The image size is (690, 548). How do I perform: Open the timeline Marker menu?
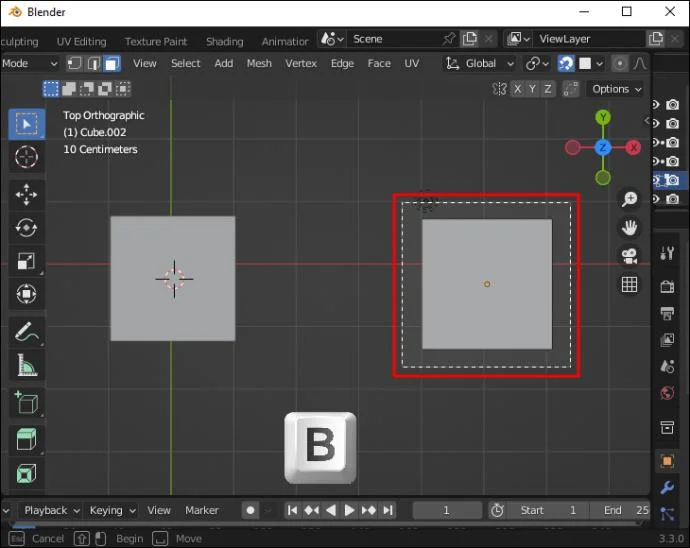coord(202,511)
